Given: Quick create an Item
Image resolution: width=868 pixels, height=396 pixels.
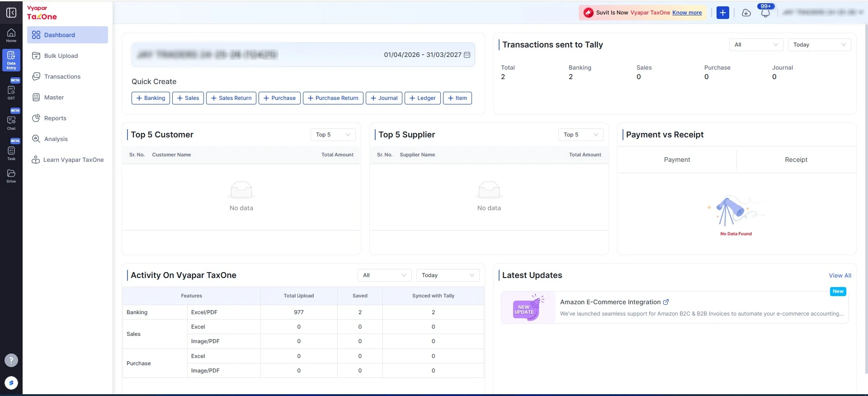Looking at the screenshot, I should click(458, 98).
